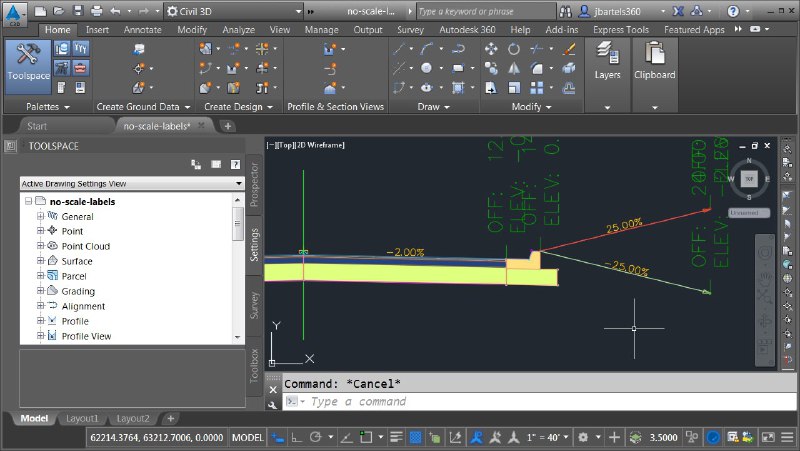Add a new layout with plus button
The image size is (800, 451).
[171, 418]
